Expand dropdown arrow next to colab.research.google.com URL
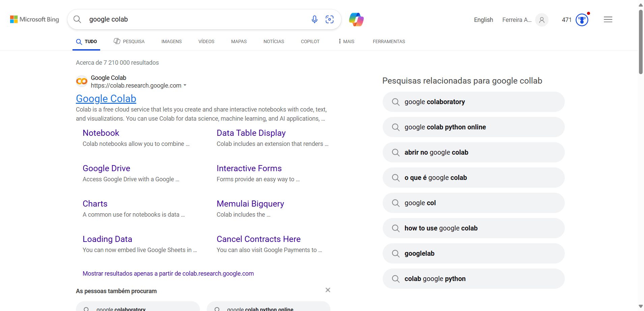Screen dimensions: 644x311 [185, 86]
